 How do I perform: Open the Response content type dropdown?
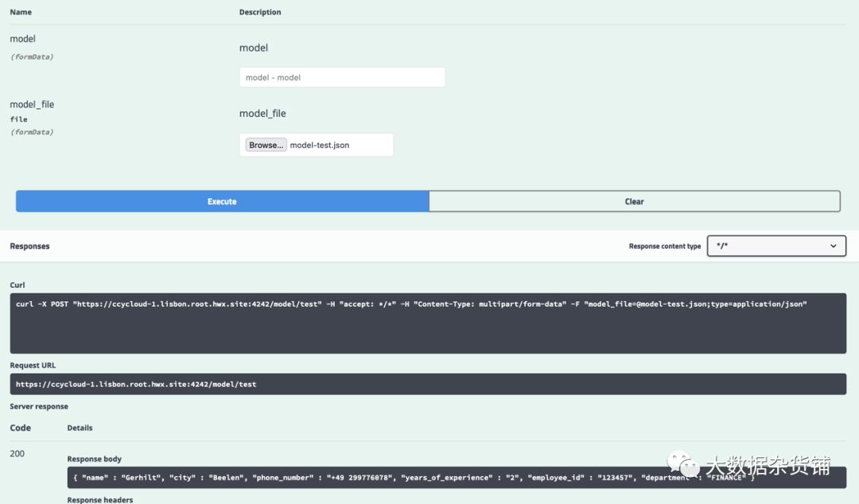tap(776, 246)
